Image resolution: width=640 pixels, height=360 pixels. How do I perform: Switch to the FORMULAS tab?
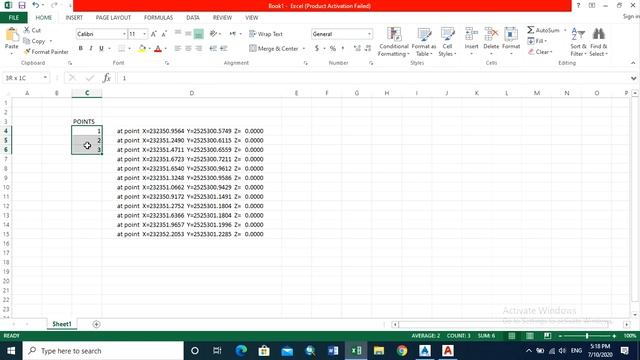point(158,18)
